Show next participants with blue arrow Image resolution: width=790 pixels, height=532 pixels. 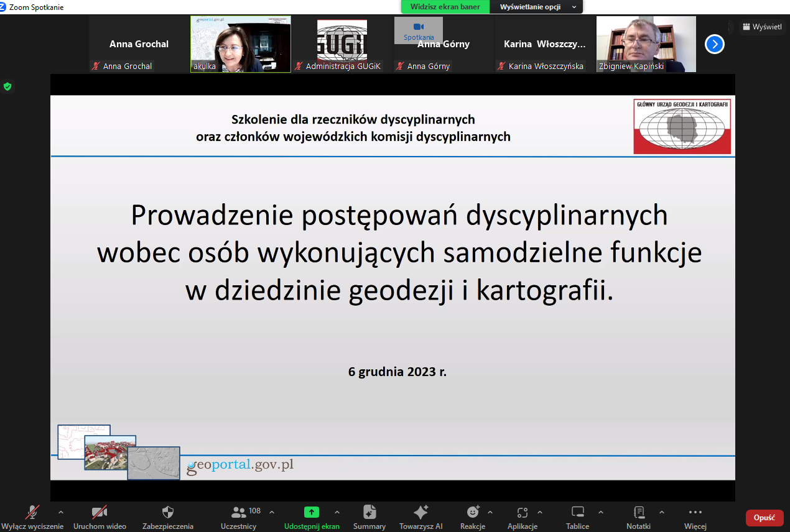(715, 44)
